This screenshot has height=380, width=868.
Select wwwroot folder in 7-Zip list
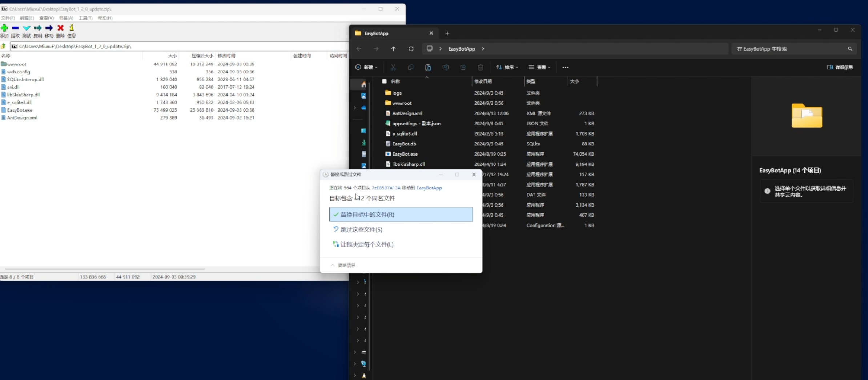click(x=17, y=64)
